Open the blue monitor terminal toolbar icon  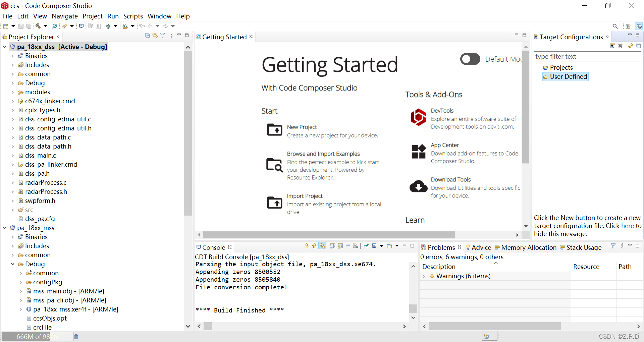point(81,26)
